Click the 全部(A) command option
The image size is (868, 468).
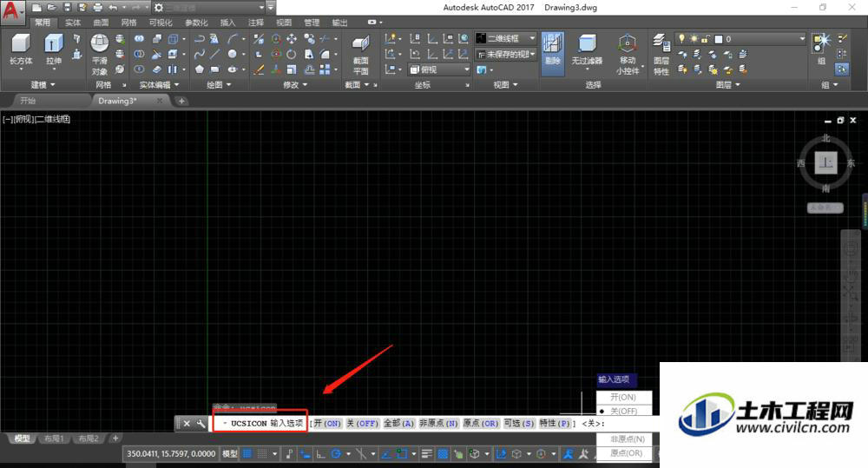pos(399,423)
